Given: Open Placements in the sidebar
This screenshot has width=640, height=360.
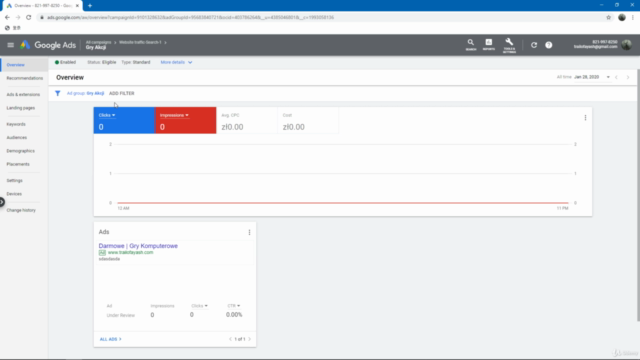Looking at the screenshot, I should [x=18, y=164].
